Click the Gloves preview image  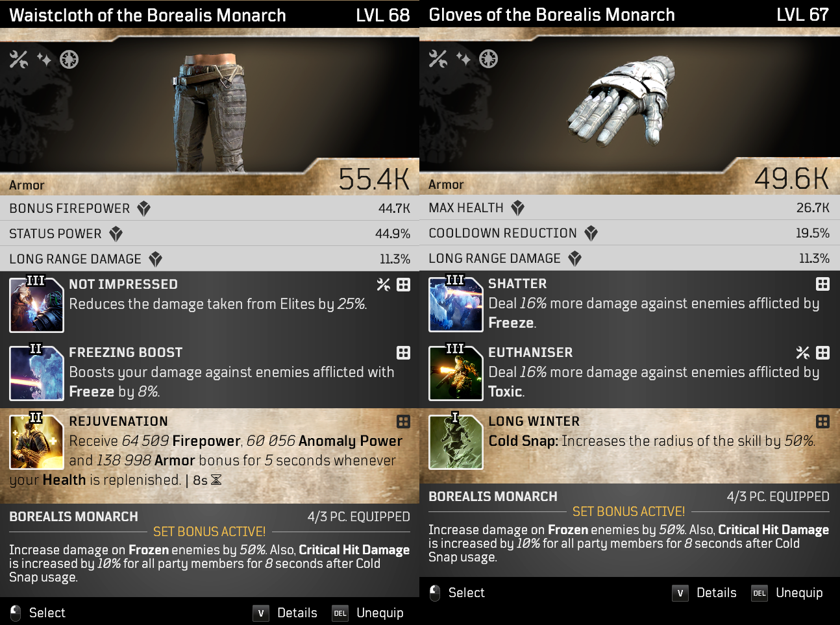point(622,99)
